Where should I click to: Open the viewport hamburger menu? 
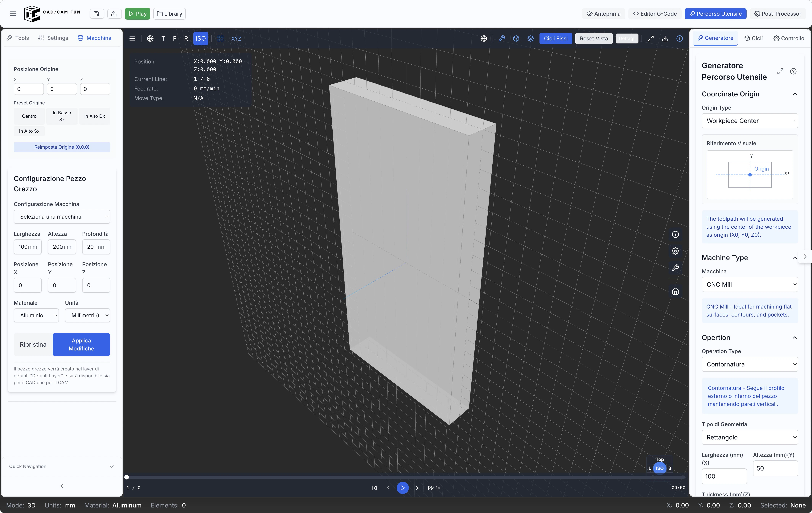pos(133,38)
